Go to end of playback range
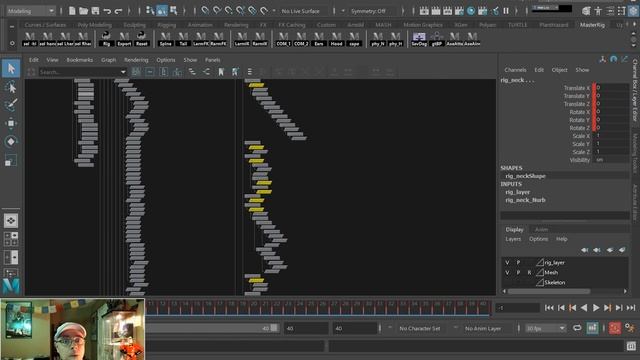The height and width of the screenshot is (360, 640). [631, 308]
